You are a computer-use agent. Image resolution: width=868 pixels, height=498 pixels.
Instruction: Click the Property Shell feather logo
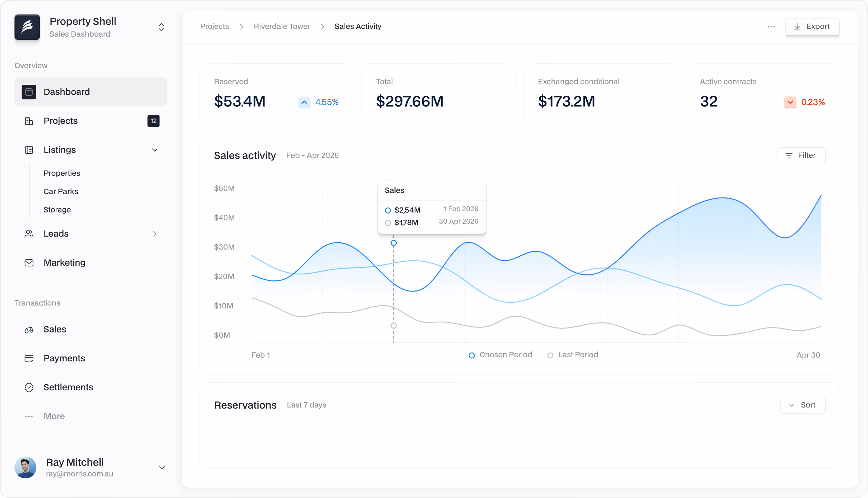point(27,27)
